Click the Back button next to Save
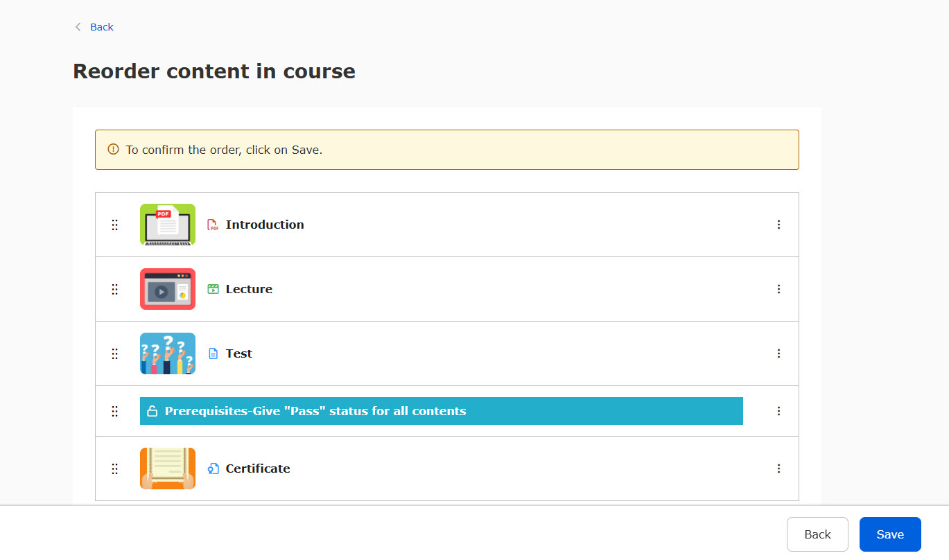 click(817, 534)
